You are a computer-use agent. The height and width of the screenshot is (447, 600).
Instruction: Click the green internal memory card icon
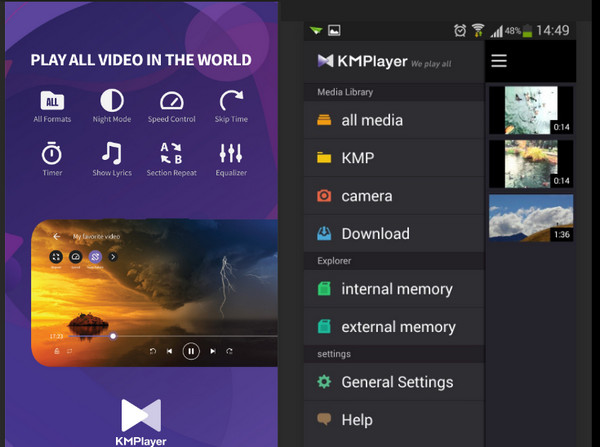click(x=324, y=289)
